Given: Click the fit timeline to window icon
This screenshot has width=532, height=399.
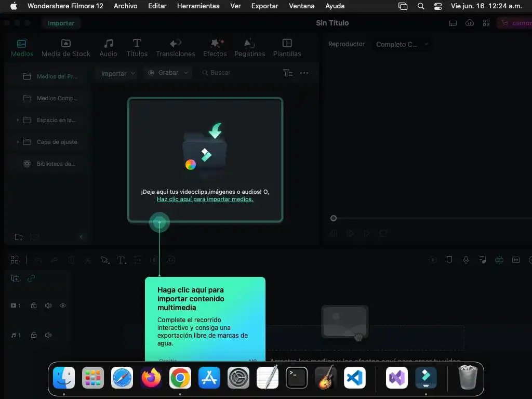Looking at the screenshot, I should 516,260.
